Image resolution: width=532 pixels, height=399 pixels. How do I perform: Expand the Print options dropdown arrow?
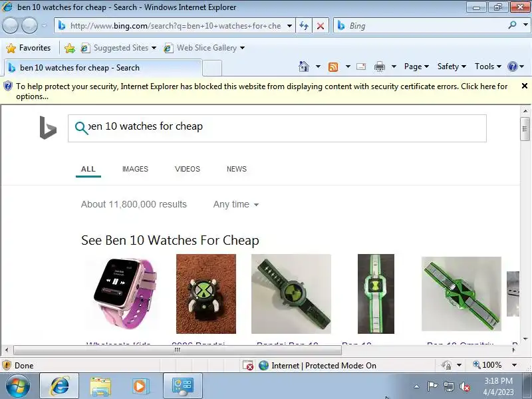coord(394,66)
